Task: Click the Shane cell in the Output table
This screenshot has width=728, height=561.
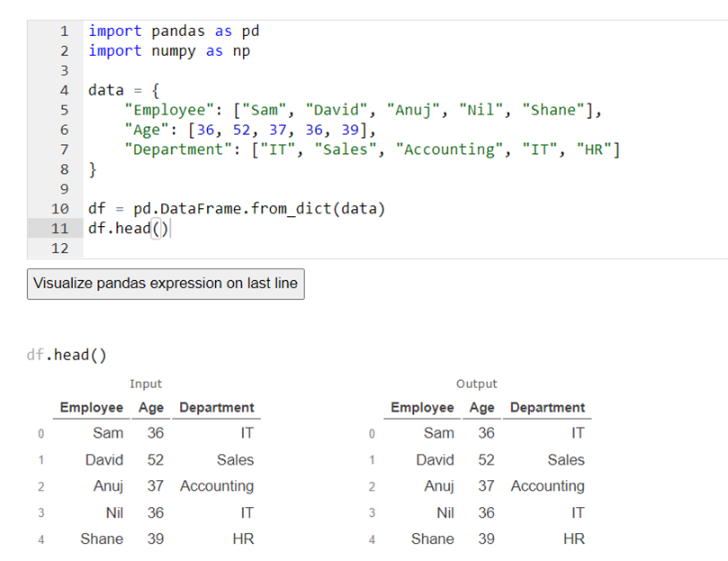Action: coord(432,539)
